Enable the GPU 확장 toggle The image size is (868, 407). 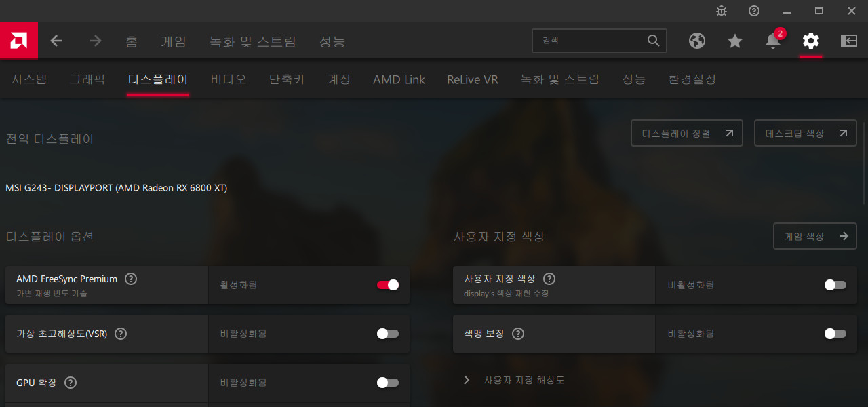coord(388,383)
